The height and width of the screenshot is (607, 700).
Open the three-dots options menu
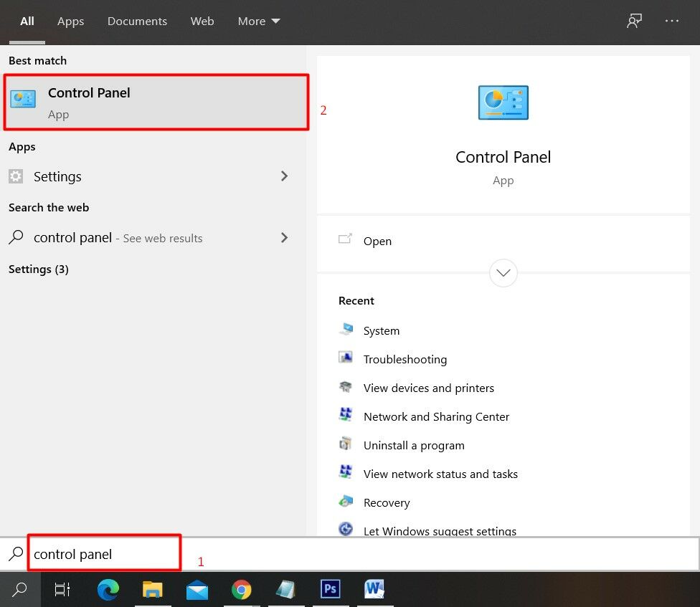pyautogui.click(x=671, y=21)
